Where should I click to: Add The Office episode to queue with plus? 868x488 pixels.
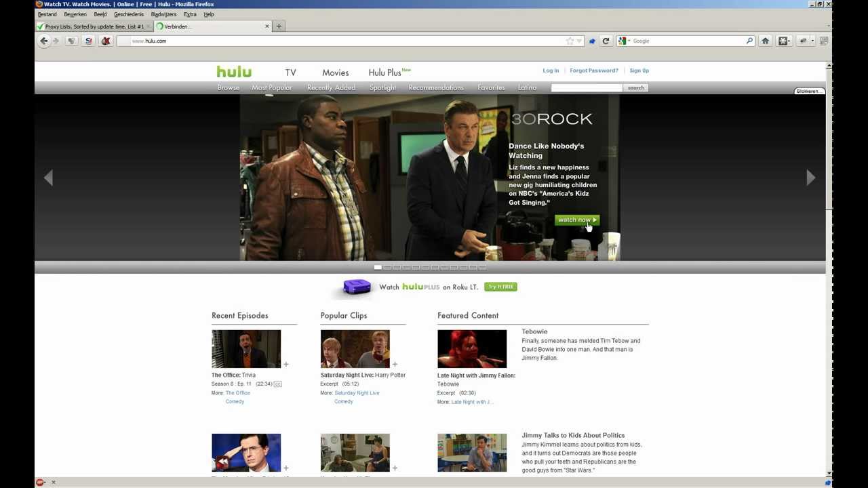(x=285, y=364)
